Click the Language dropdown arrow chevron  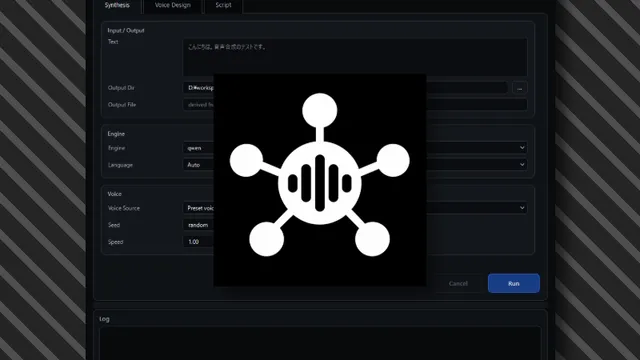(522, 164)
